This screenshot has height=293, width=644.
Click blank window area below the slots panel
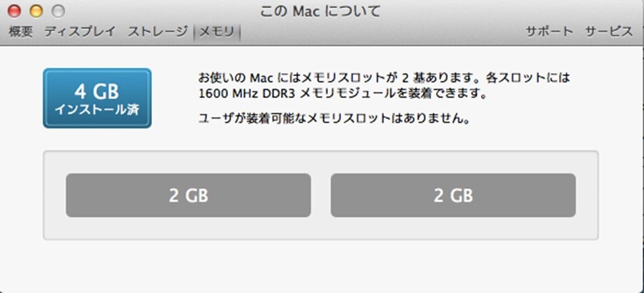coord(321,266)
